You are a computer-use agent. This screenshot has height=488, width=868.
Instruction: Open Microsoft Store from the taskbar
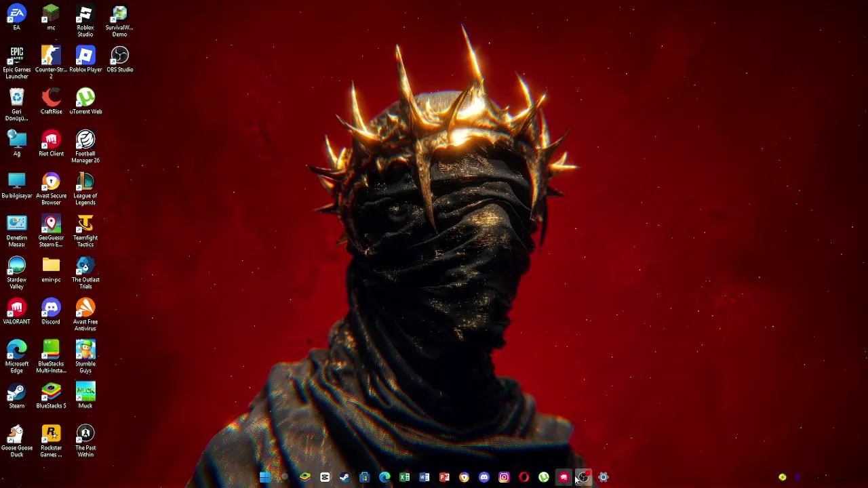(x=365, y=478)
